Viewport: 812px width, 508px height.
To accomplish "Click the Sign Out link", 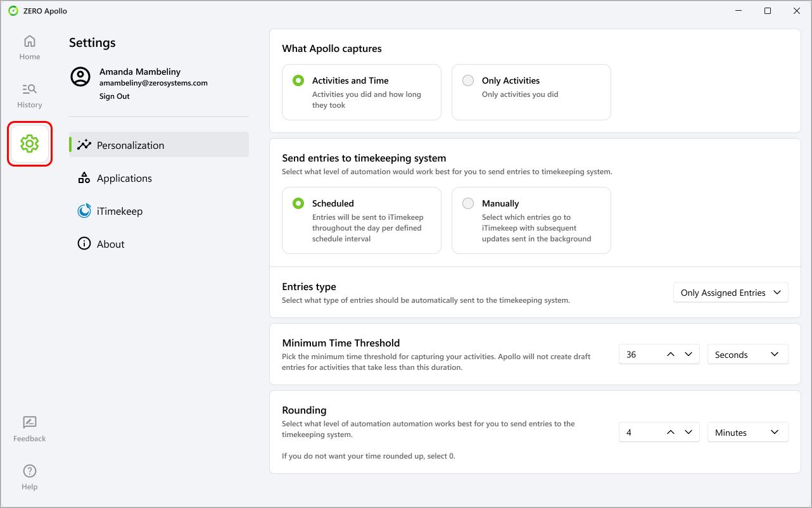I will click(113, 96).
